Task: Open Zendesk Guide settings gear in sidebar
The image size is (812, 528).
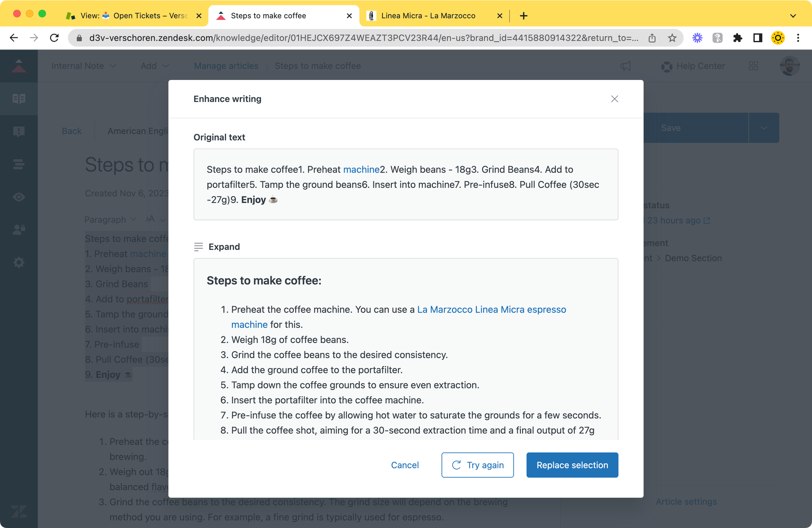Action: tap(19, 263)
